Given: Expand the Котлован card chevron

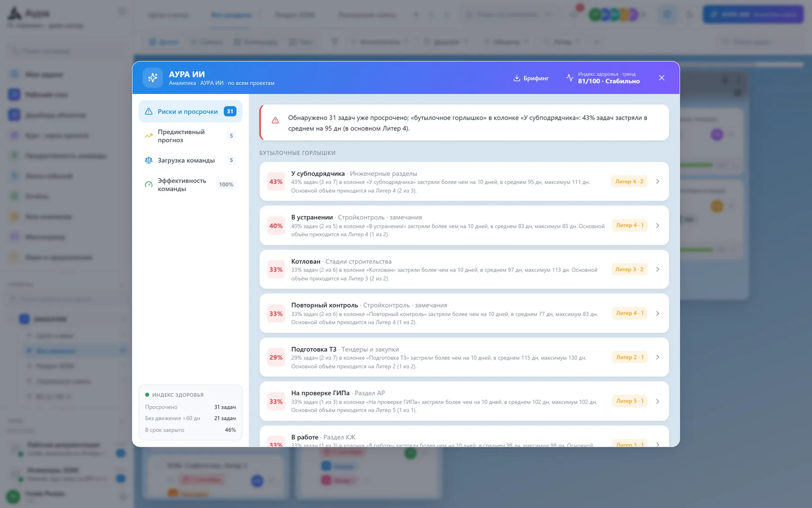Looking at the screenshot, I should tap(658, 270).
